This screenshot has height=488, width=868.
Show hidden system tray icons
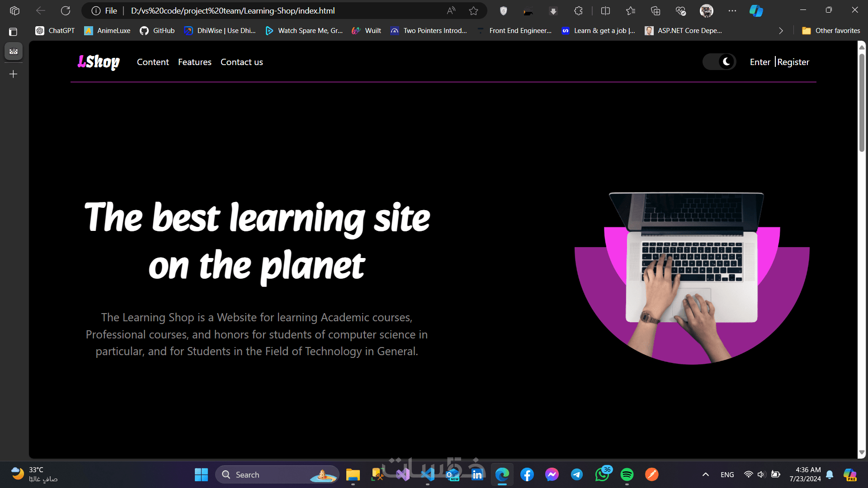point(705,474)
